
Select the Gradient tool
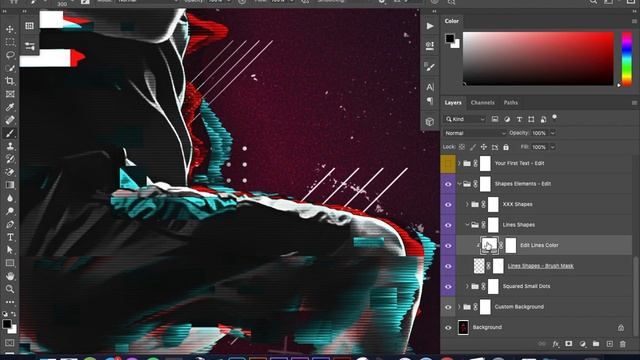[10, 185]
